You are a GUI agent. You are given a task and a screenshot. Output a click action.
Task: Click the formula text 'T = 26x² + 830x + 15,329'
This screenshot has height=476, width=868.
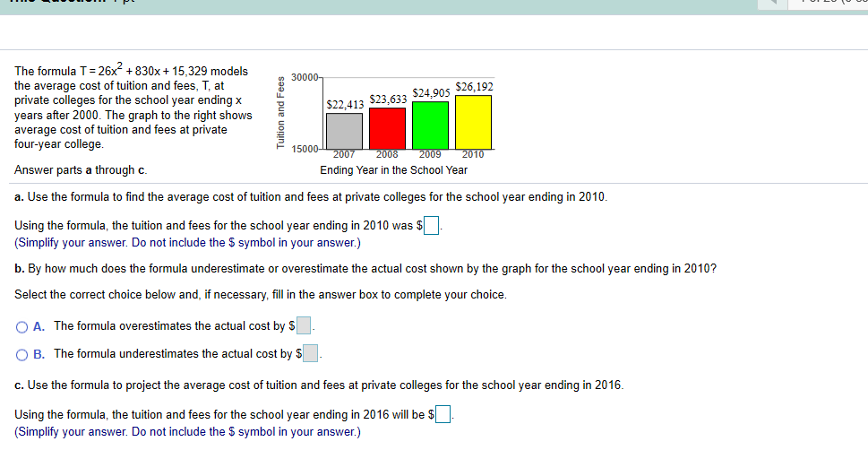pyautogui.click(x=144, y=70)
